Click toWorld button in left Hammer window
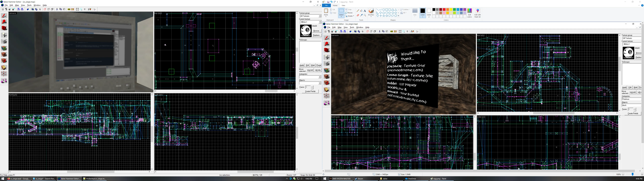The height and width of the screenshot is (181, 644). (x=310, y=70)
